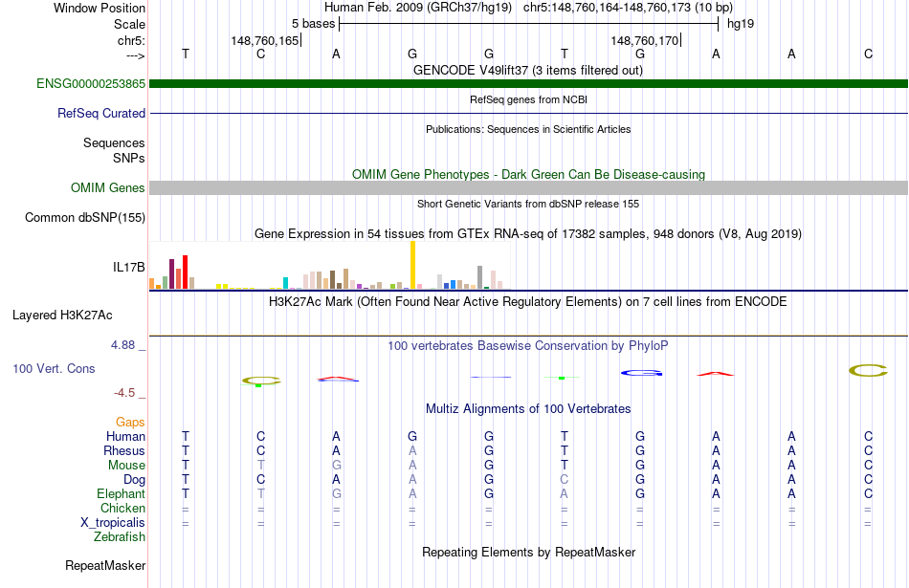The image size is (909, 588).
Task: Select the Human species label
Action: 125,436
